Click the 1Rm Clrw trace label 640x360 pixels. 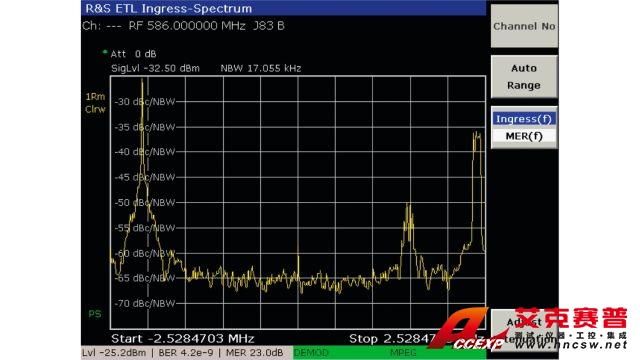click(95, 103)
